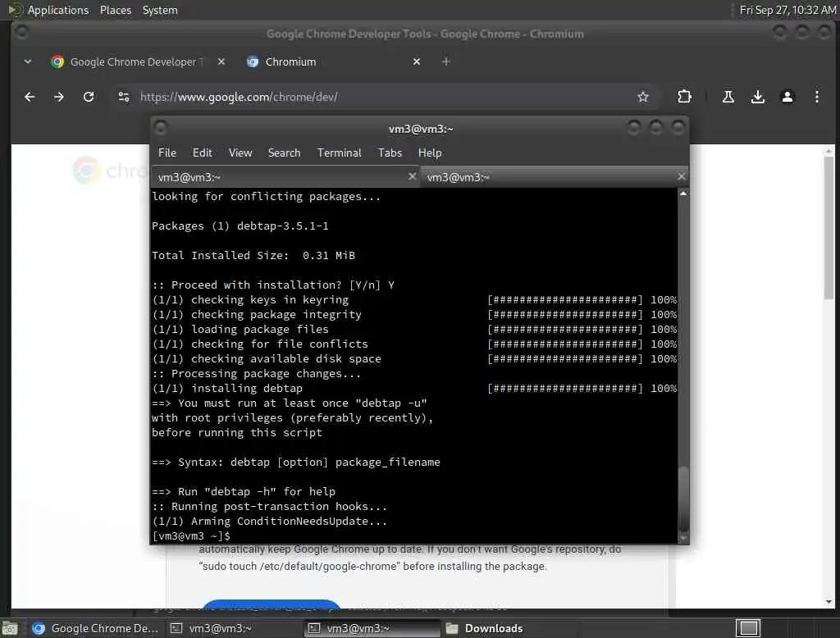Switch to Google Chrome Developer Tools tab
840x638 pixels.
pos(137,62)
